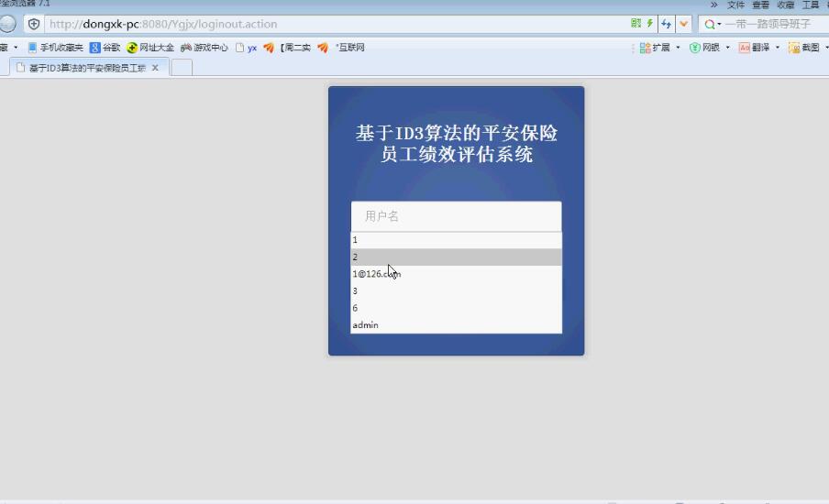Open the *互联网 bookmark
Viewport: 829px width, 504px height.
coord(341,48)
